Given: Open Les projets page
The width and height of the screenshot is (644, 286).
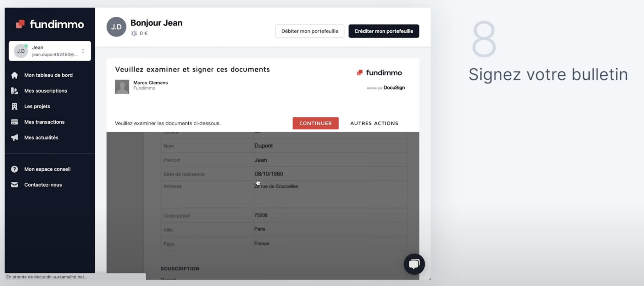Looking at the screenshot, I should pos(37,106).
